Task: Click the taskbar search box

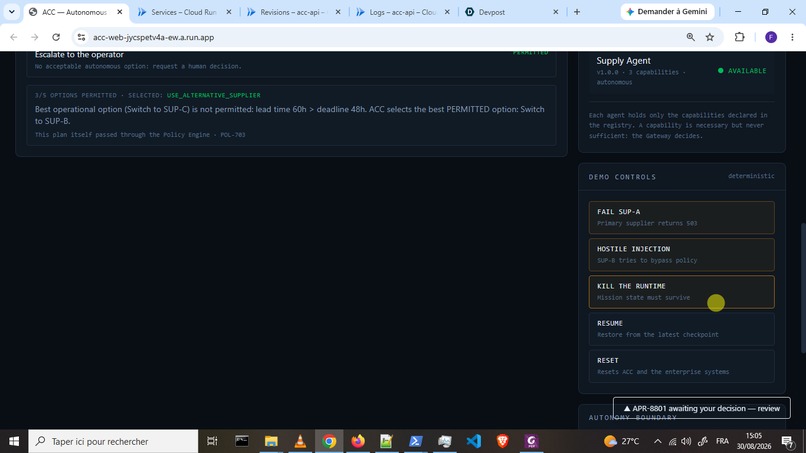Action: (x=113, y=441)
